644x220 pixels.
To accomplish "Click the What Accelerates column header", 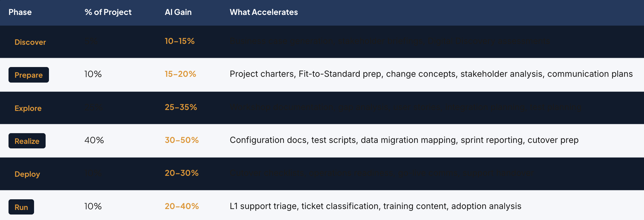I will pyautogui.click(x=264, y=12).
